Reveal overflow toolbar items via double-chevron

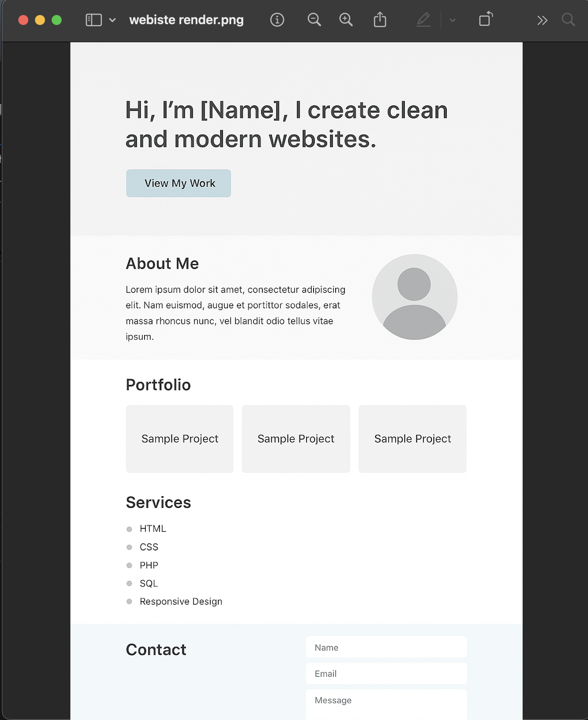pyautogui.click(x=542, y=20)
